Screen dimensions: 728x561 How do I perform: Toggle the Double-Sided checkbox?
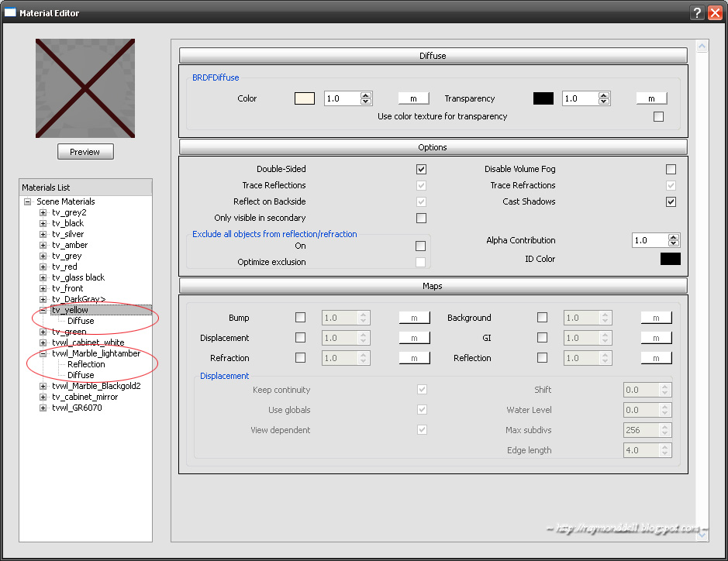pyautogui.click(x=421, y=170)
